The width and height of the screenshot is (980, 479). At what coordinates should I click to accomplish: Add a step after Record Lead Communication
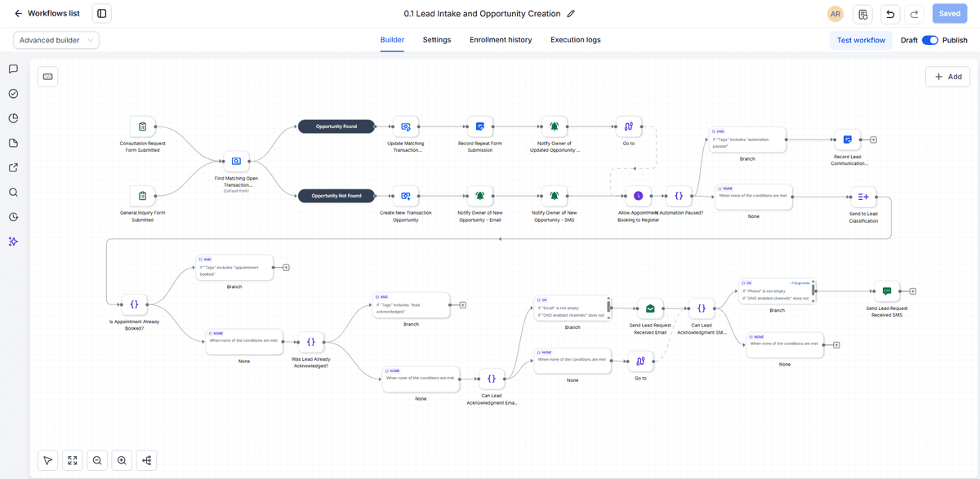click(873, 140)
